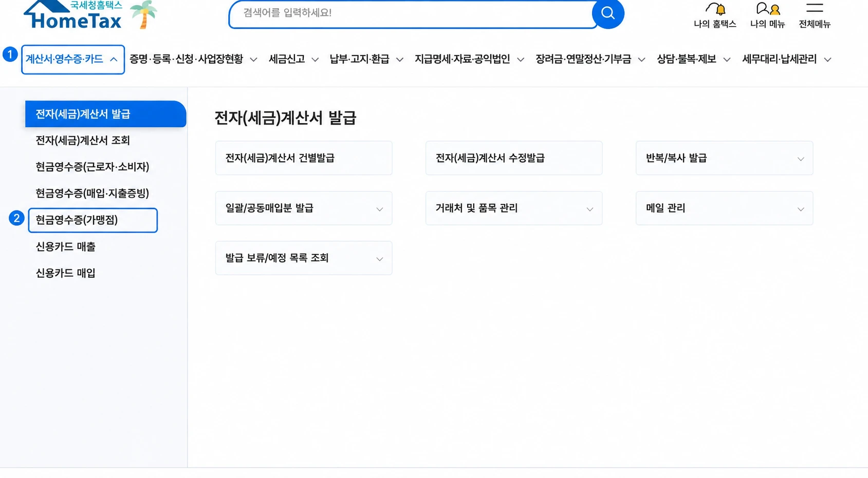Open 지급명세·자료·공익법인 menu
Viewport: 868px width, 478px height.
[470, 60]
